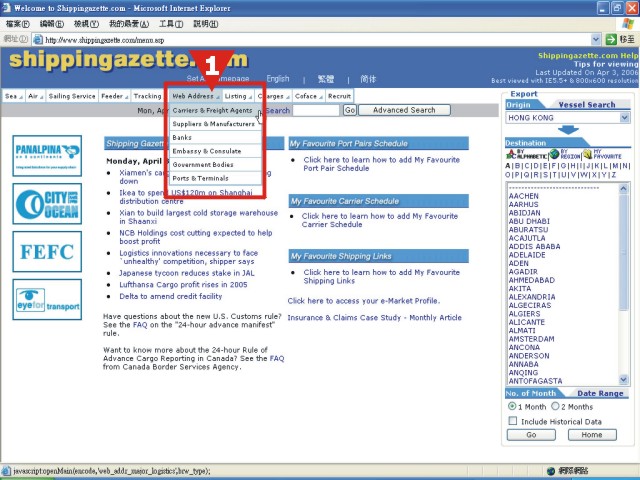Open the Sea menu
Screen dimensions: 640x480
click(x=13, y=96)
